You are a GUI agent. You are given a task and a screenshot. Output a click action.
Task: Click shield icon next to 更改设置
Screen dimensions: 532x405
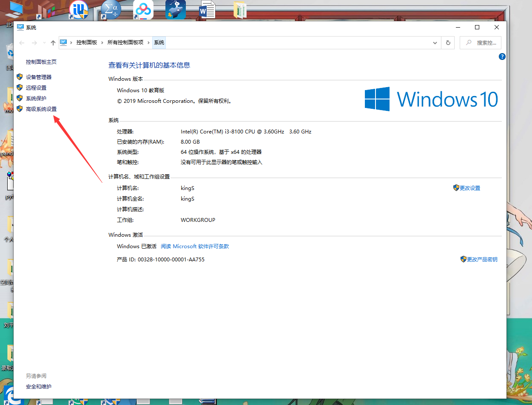(456, 188)
